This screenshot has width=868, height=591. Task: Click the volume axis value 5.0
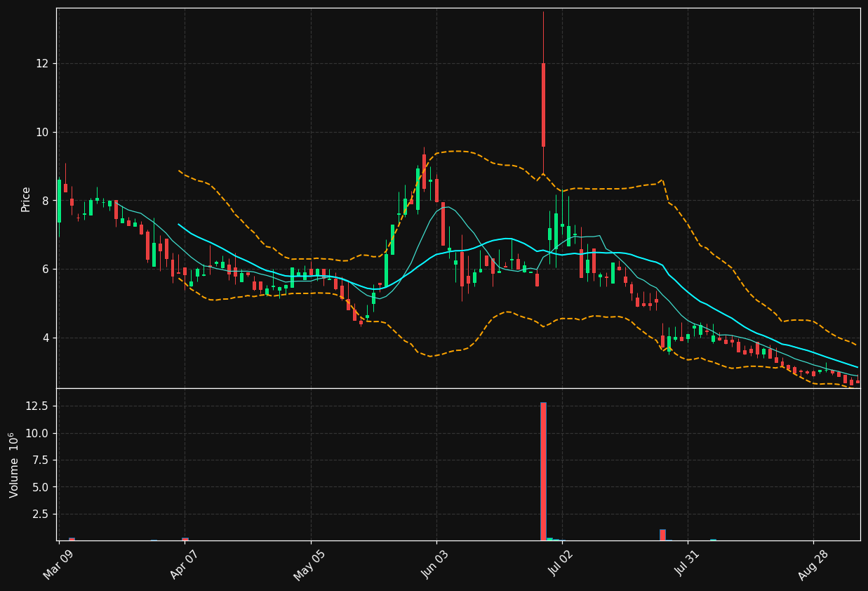pos(41,487)
